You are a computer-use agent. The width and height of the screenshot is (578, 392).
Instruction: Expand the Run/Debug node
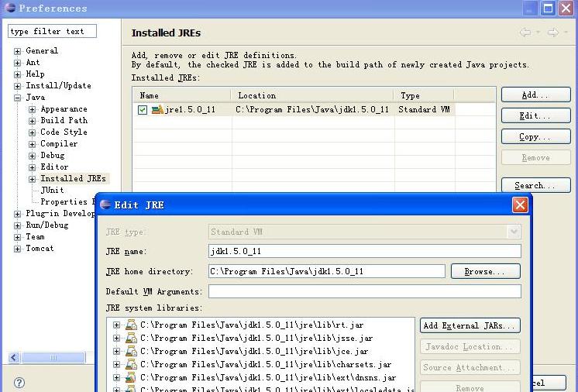17,225
